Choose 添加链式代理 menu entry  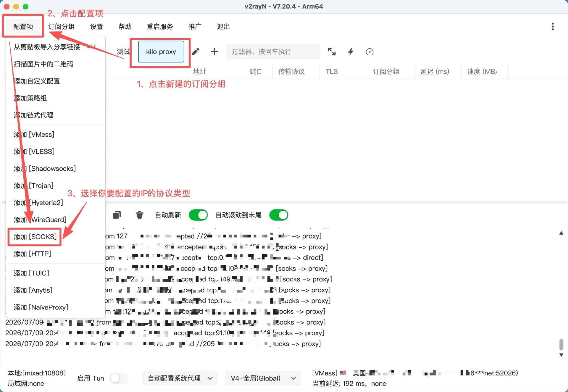pos(56,115)
